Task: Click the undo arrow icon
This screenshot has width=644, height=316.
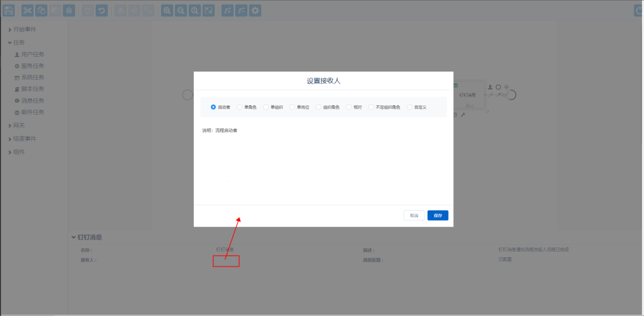Action: point(102,10)
